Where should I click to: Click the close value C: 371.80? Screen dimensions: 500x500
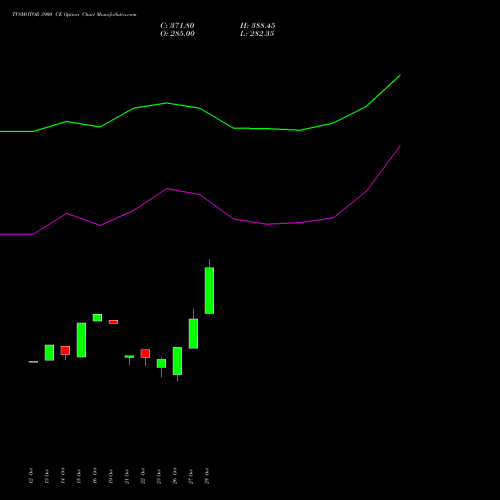click(177, 26)
